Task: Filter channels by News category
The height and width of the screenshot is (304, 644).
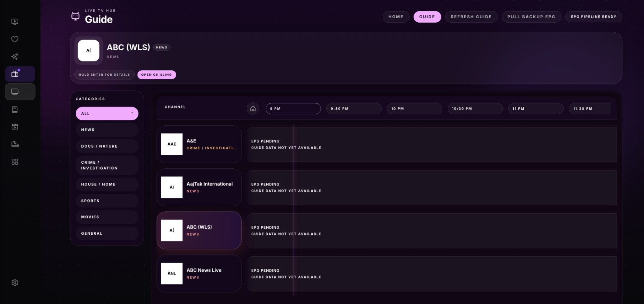Action: [107, 130]
